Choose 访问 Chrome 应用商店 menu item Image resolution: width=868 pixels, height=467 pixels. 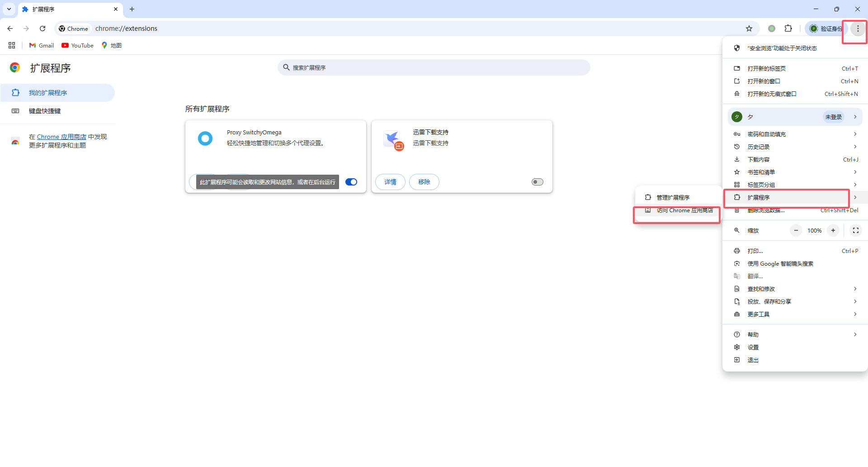point(684,210)
